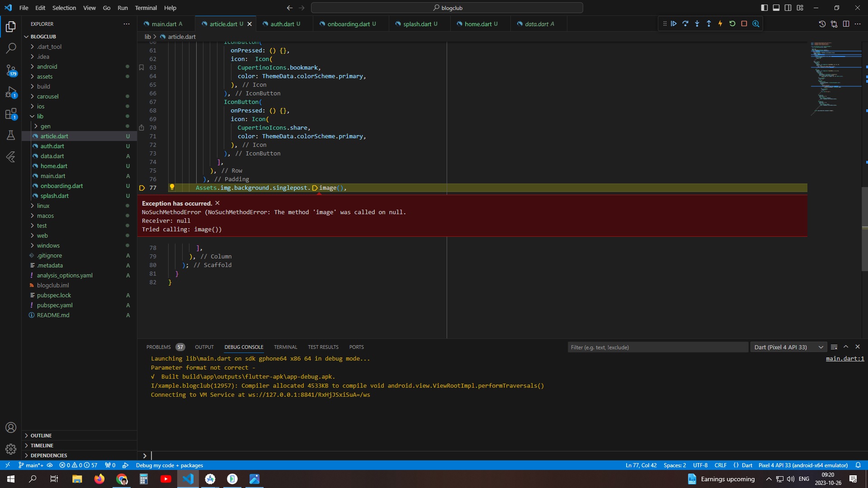Stop the debug session

[x=744, y=24]
